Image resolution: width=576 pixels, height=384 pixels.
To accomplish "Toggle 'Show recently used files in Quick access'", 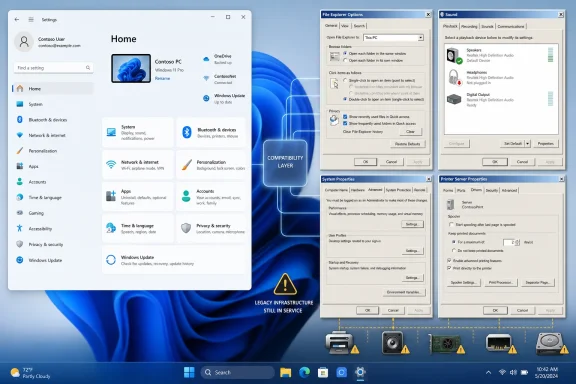I will click(x=345, y=116).
